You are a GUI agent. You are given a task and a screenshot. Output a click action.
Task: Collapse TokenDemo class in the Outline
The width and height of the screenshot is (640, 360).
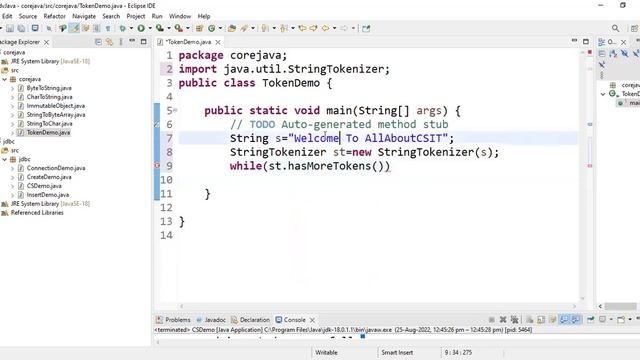pyautogui.click(x=603, y=94)
